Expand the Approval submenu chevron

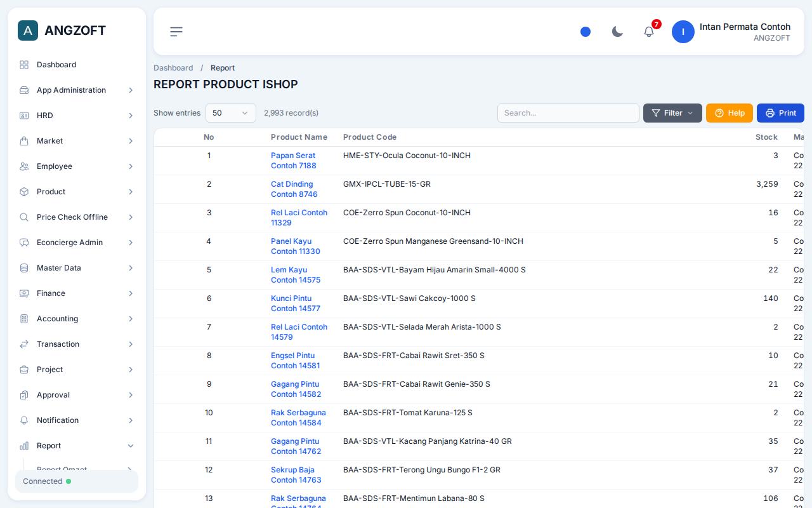coord(131,395)
